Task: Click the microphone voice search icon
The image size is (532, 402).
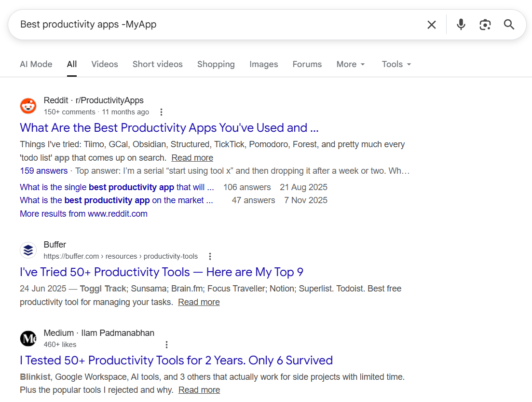Action: [x=461, y=24]
